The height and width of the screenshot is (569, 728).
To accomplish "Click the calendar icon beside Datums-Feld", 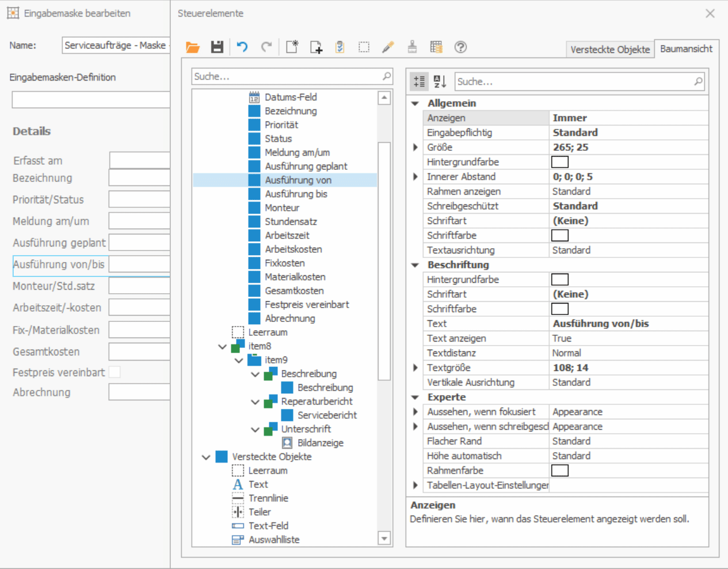I will tap(254, 97).
